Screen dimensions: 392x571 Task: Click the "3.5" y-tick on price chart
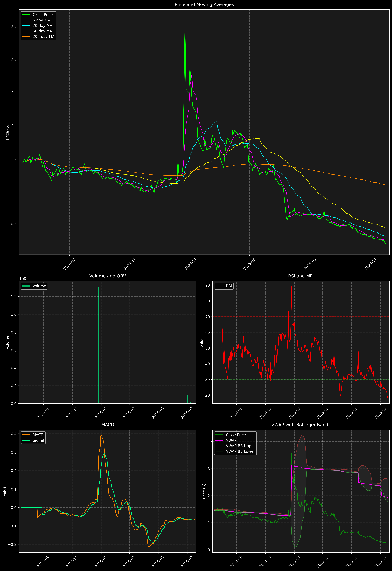click(14, 26)
